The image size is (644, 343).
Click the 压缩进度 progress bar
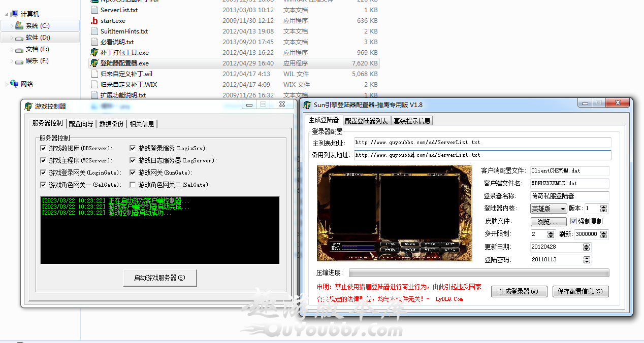pyautogui.click(x=478, y=273)
